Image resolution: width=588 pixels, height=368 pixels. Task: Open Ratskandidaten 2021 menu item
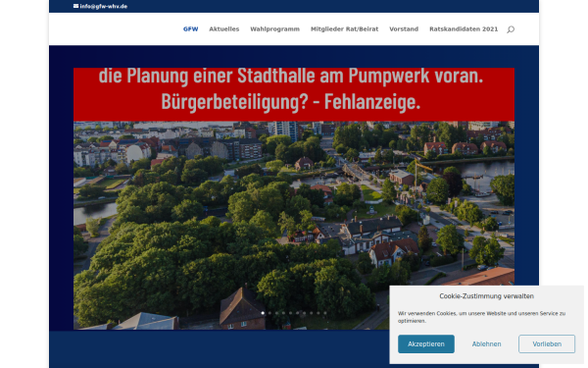pyautogui.click(x=464, y=28)
